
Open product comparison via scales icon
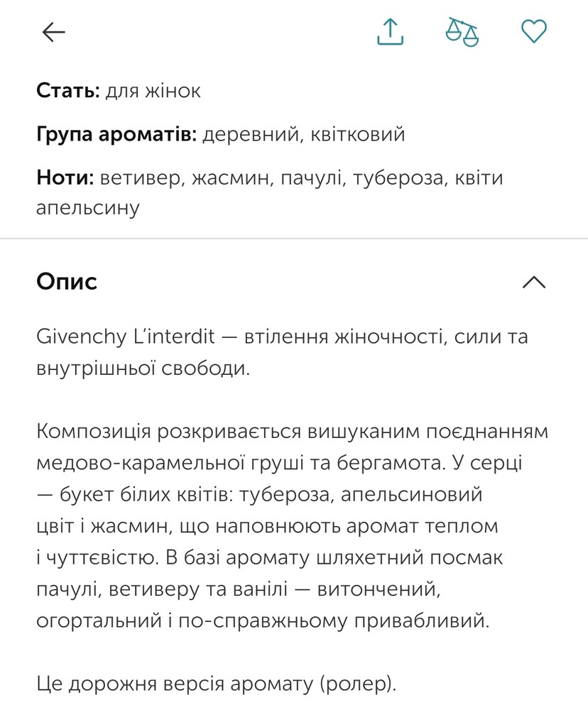pos(462,31)
